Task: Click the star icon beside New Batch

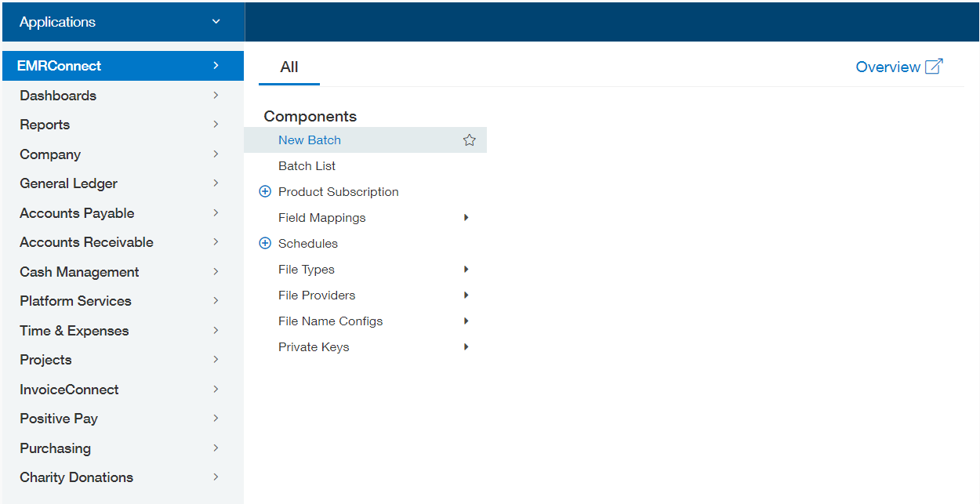Action: pyautogui.click(x=469, y=140)
